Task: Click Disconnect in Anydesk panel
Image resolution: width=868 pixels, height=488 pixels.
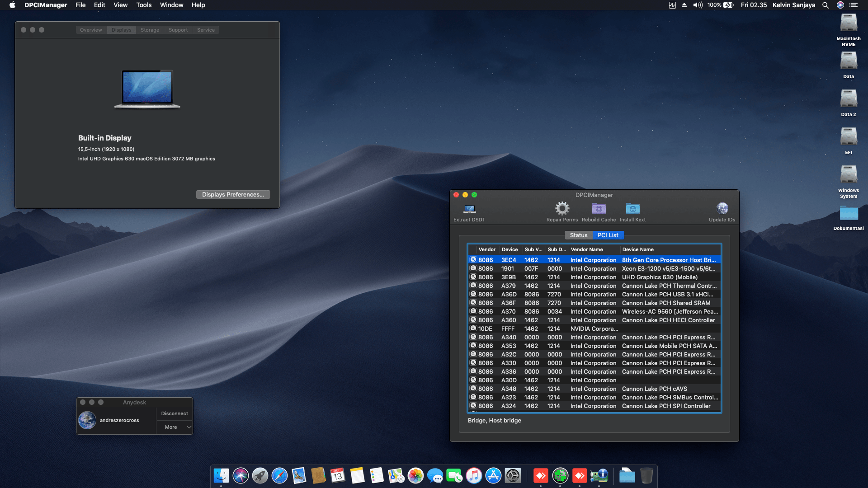Action: coord(175,413)
